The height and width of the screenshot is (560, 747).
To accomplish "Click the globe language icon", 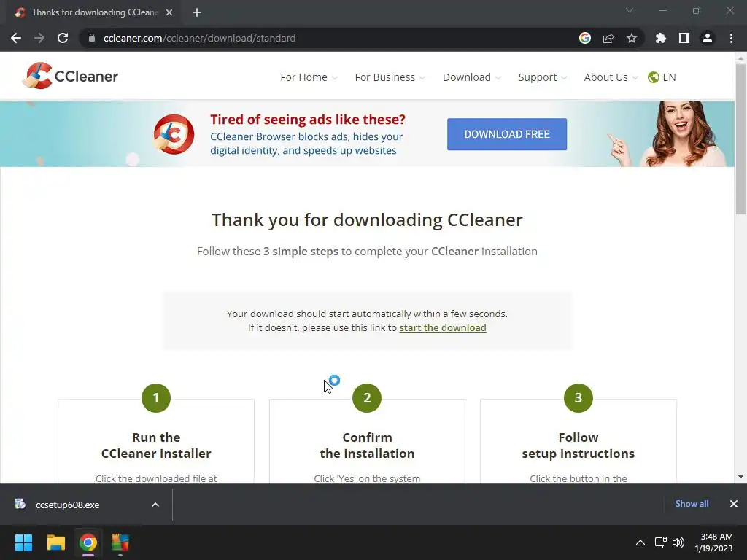I will (x=653, y=77).
